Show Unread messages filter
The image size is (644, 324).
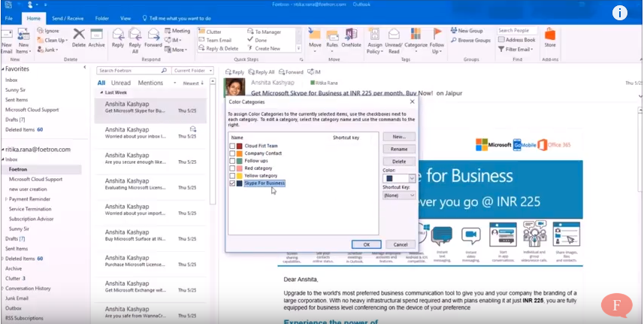coord(121,83)
